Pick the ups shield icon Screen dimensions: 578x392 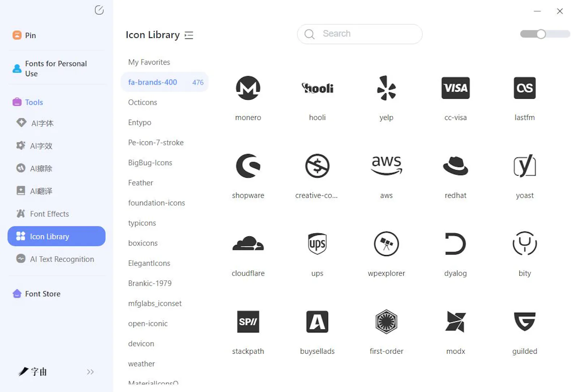(317, 244)
